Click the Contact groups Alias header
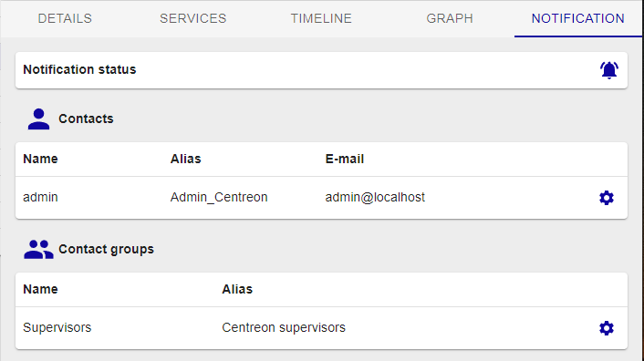 pyautogui.click(x=237, y=289)
